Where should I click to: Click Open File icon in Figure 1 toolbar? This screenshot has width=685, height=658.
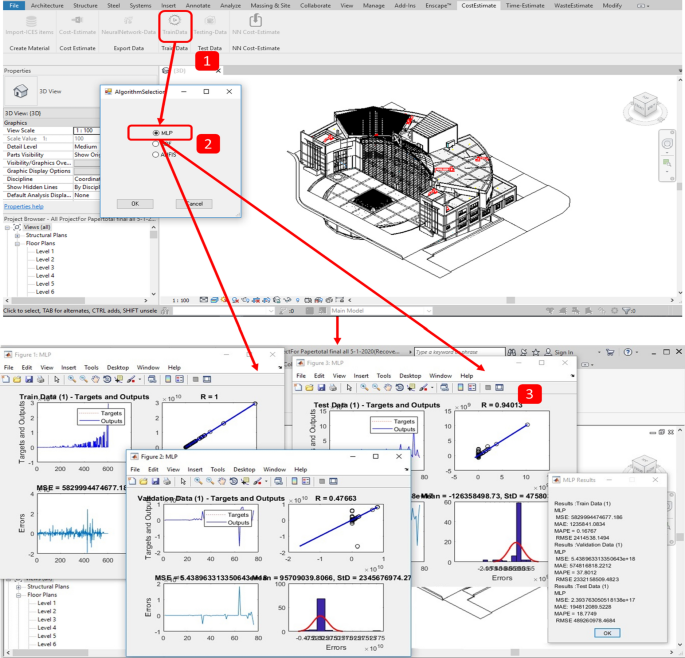coord(17,379)
